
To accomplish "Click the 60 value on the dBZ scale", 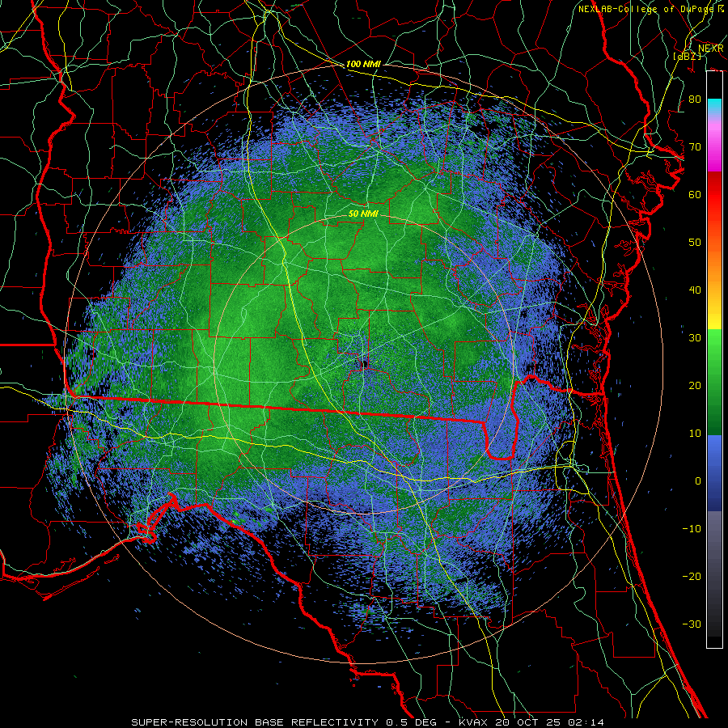I will pyautogui.click(x=695, y=194).
